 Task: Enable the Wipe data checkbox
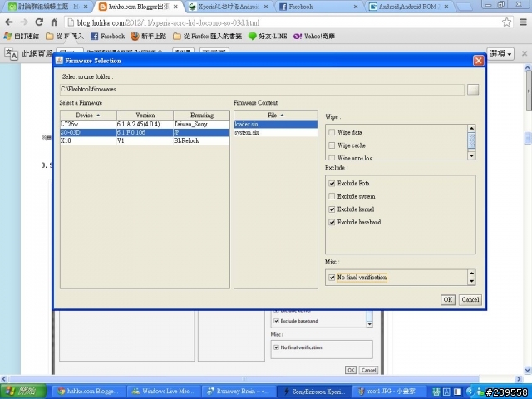coord(332,132)
